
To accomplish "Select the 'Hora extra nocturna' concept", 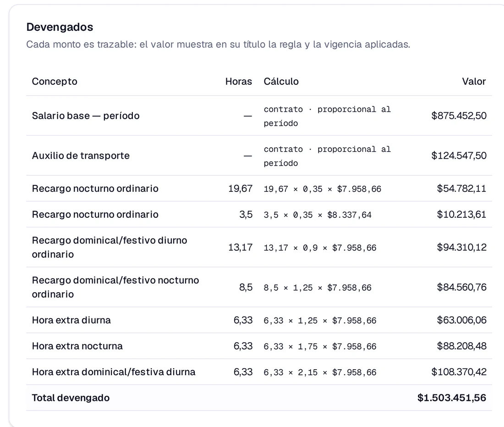I will click(77, 346).
